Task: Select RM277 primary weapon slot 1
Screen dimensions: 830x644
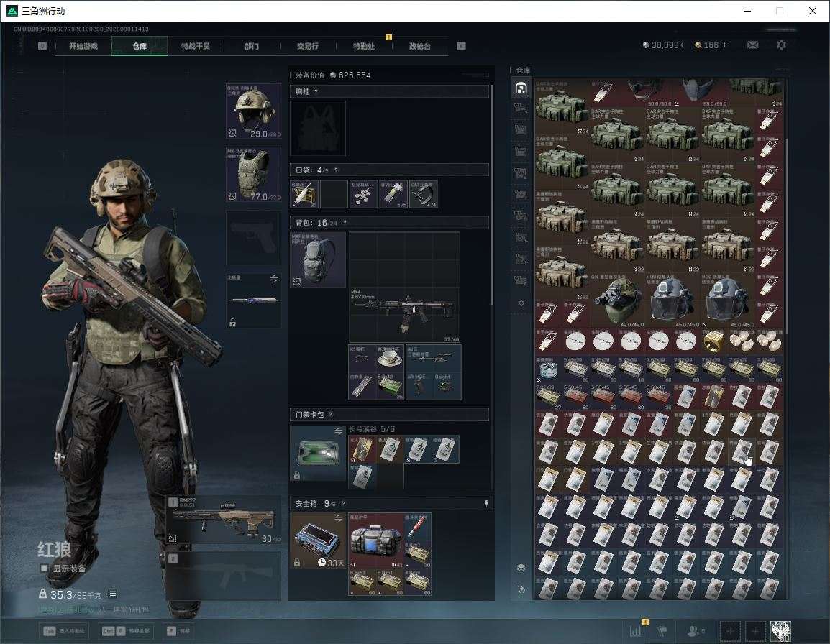Action: (224, 520)
